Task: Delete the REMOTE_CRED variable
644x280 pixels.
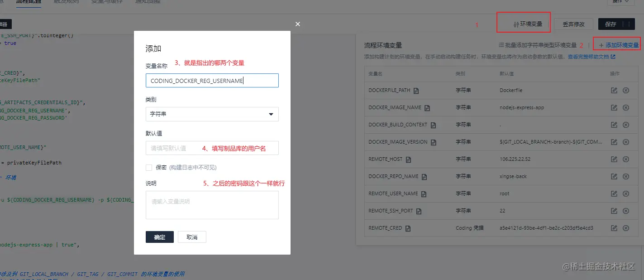Action: (x=626, y=228)
